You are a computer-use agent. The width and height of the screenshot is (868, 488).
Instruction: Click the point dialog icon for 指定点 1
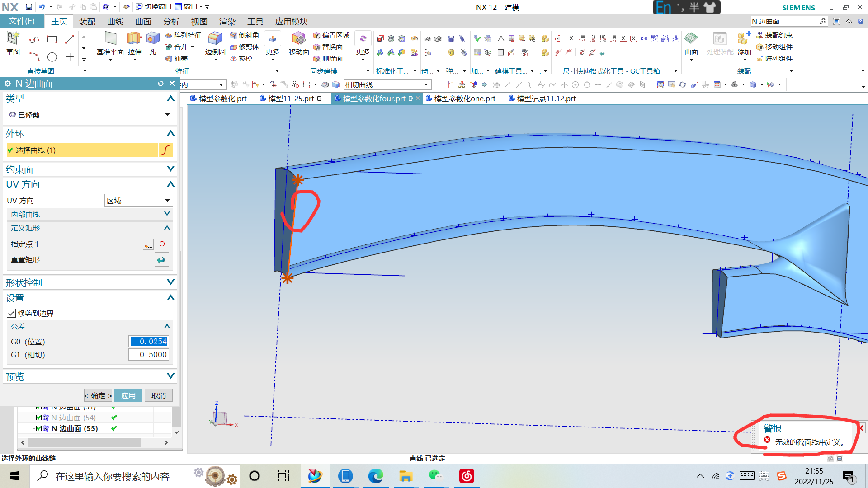[x=148, y=244]
